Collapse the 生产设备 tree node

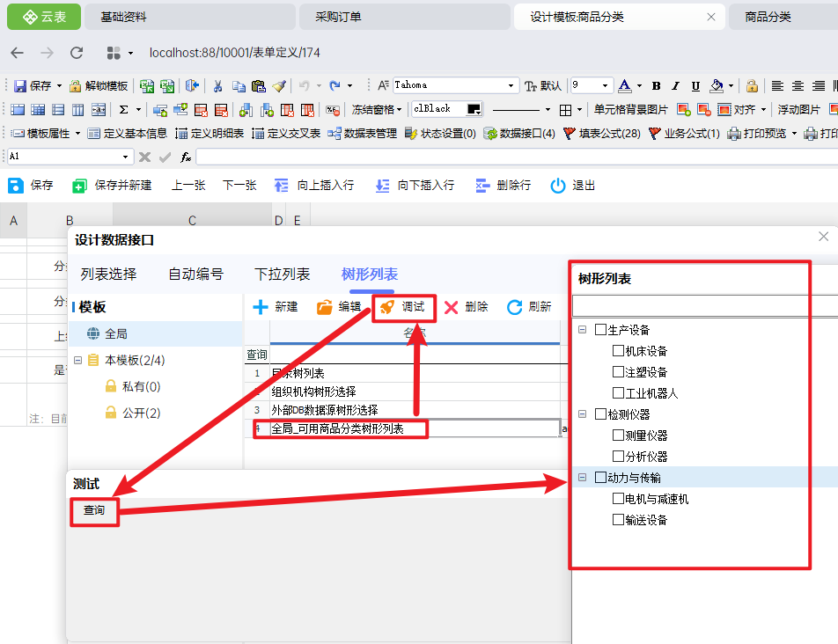(x=583, y=329)
